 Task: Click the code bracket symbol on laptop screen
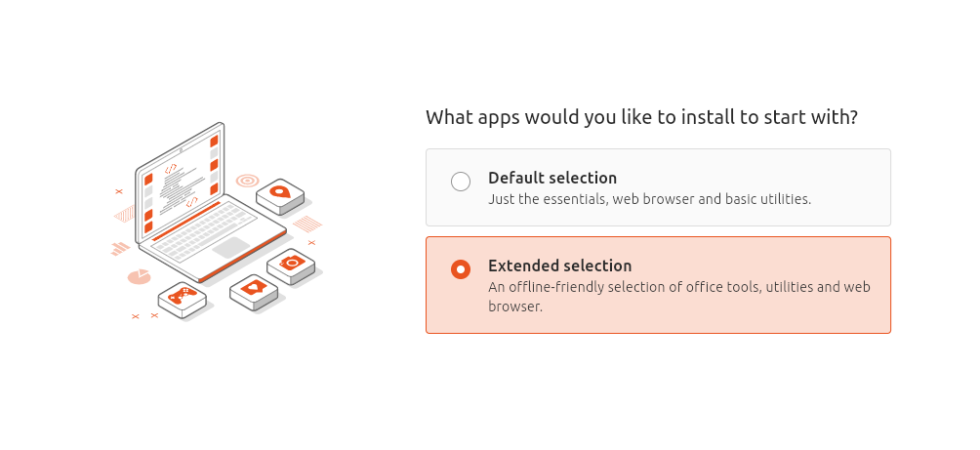[171, 168]
